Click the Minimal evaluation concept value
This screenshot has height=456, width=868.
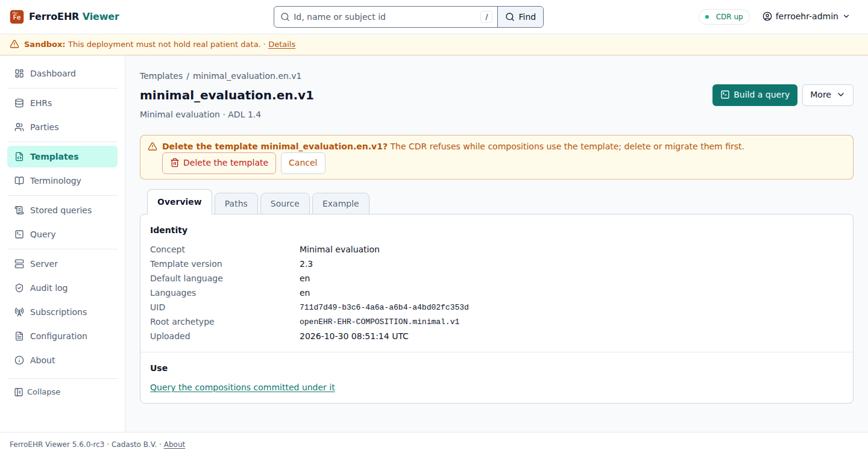coord(339,249)
